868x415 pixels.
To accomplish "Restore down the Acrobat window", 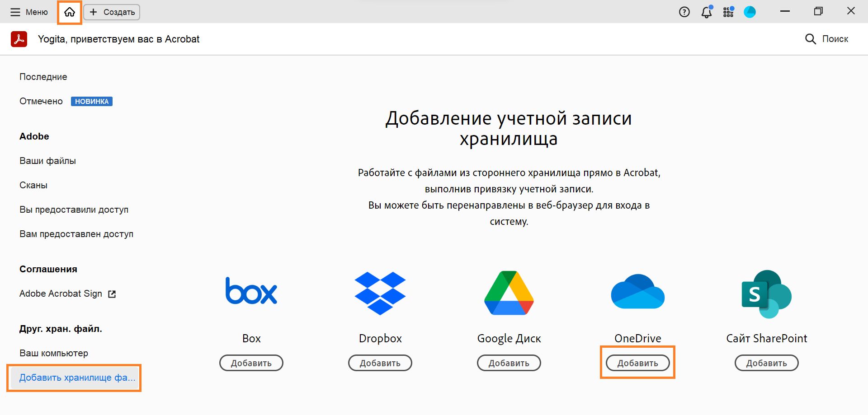I will pyautogui.click(x=818, y=11).
